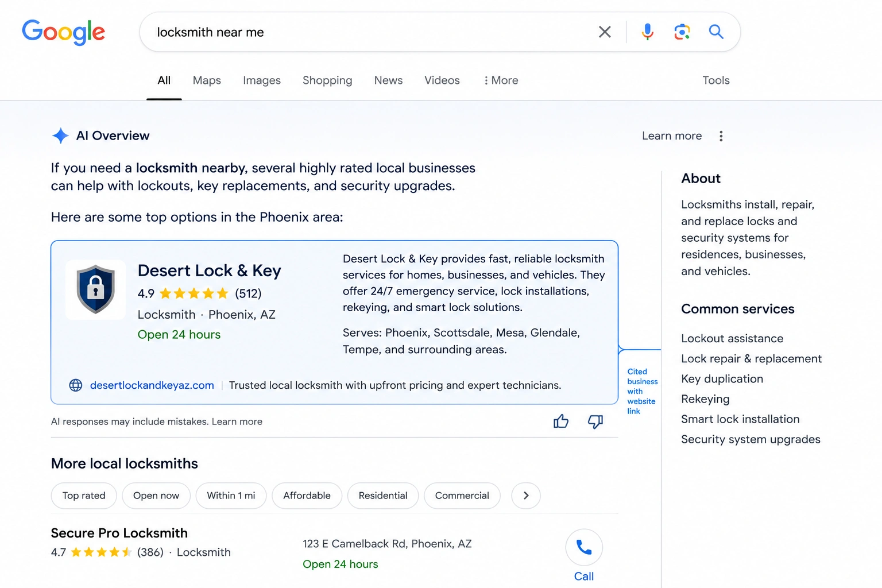Screen dimensions: 882x588
Task: Filter by Residential chip
Action: pos(383,496)
